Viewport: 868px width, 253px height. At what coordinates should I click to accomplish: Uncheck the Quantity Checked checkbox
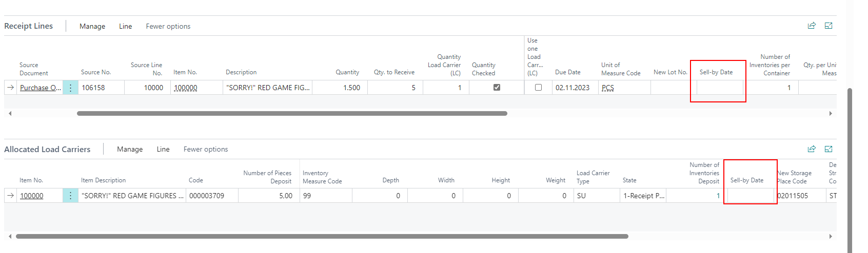click(497, 88)
